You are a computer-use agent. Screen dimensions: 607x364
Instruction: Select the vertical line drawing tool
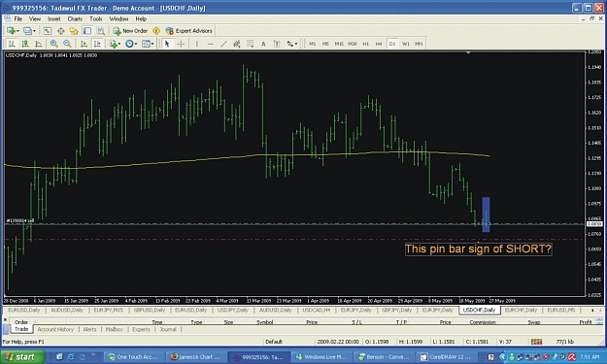tap(197, 44)
